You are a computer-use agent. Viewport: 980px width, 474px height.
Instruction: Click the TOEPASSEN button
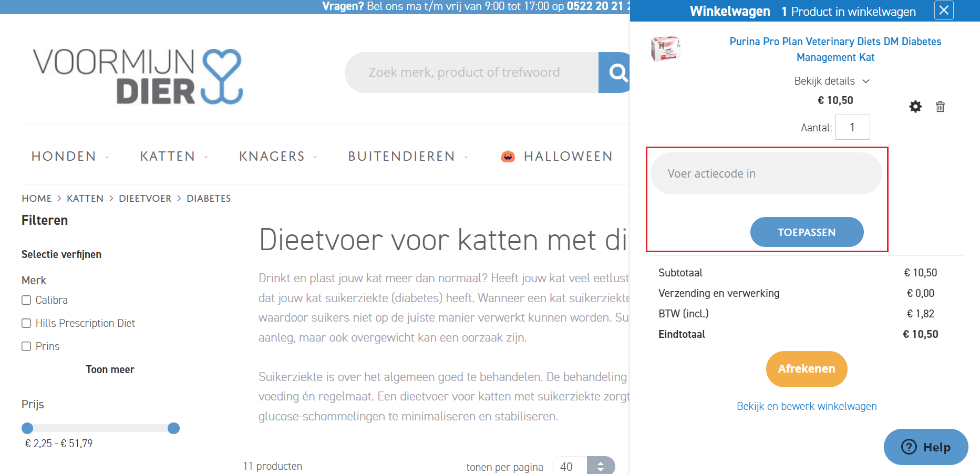pyautogui.click(x=807, y=232)
